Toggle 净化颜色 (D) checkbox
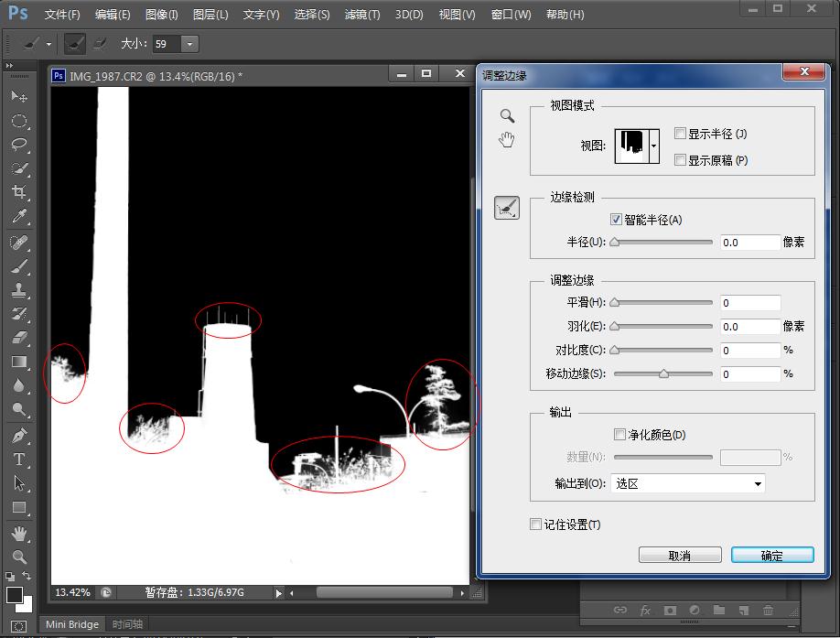This screenshot has width=840, height=638. (x=619, y=435)
